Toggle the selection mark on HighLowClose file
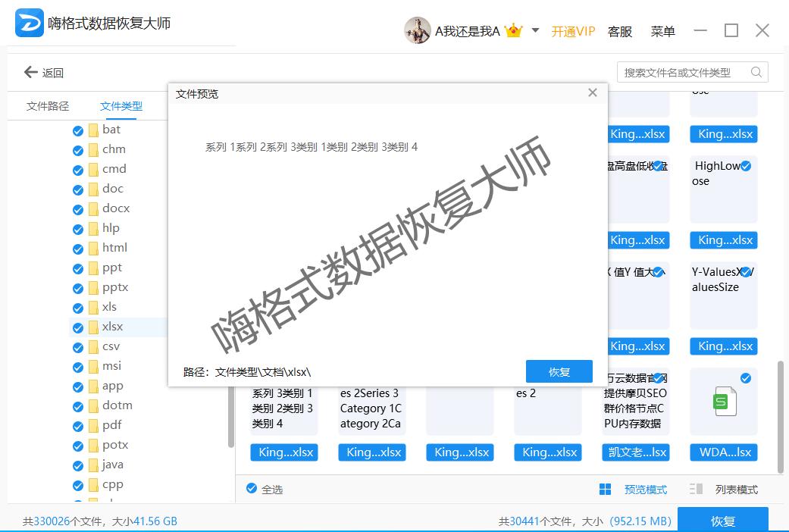The image size is (789, 532). point(746,165)
